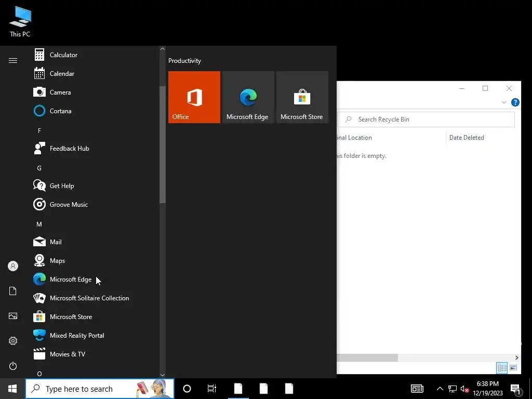This screenshot has height=399, width=532.
Task: Launch Mixed Reality Portal
Action: [95, 335]
